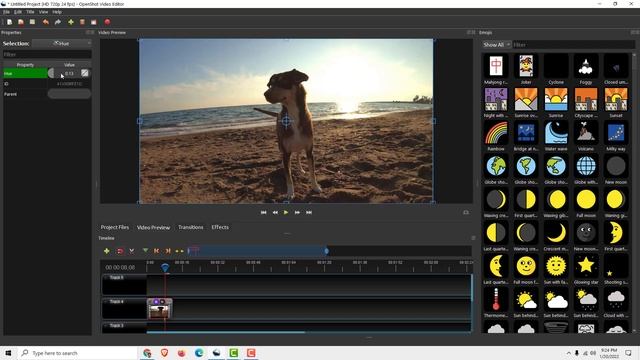This screenshot has width=640, height=360.
Task: Click the Open Project toolbar icon
Action: [21, 22]
